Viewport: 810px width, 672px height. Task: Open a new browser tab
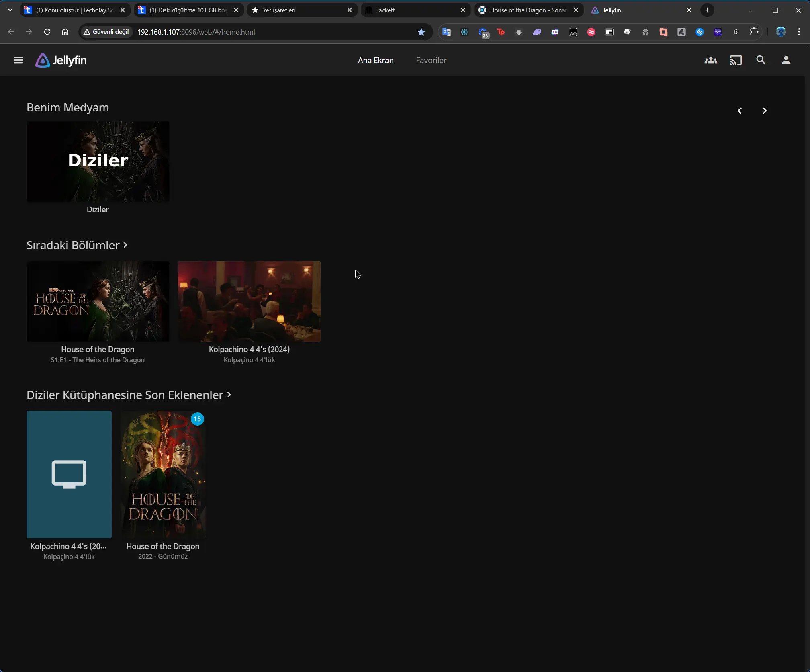(x=707, y=10)
